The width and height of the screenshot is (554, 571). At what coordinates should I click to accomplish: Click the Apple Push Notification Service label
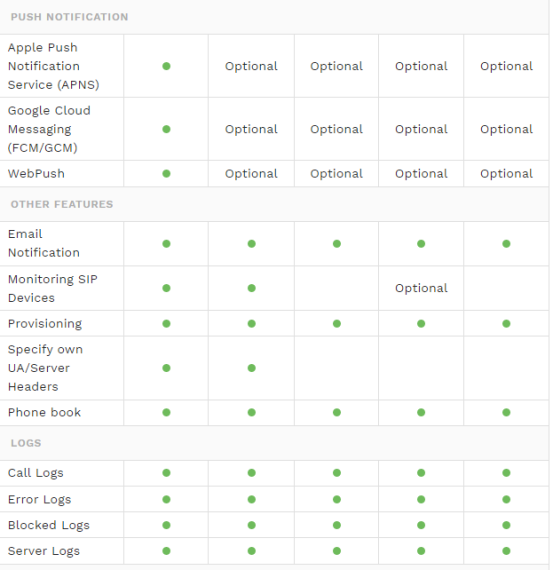[x=54, y=66]
